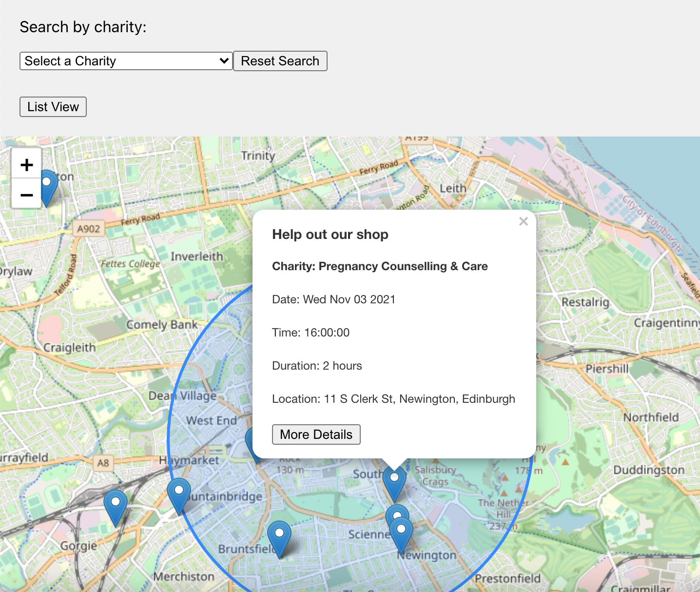Switch to List View
Image resolution: width=700 pixels, height=592 pixels.
(53, 107)
